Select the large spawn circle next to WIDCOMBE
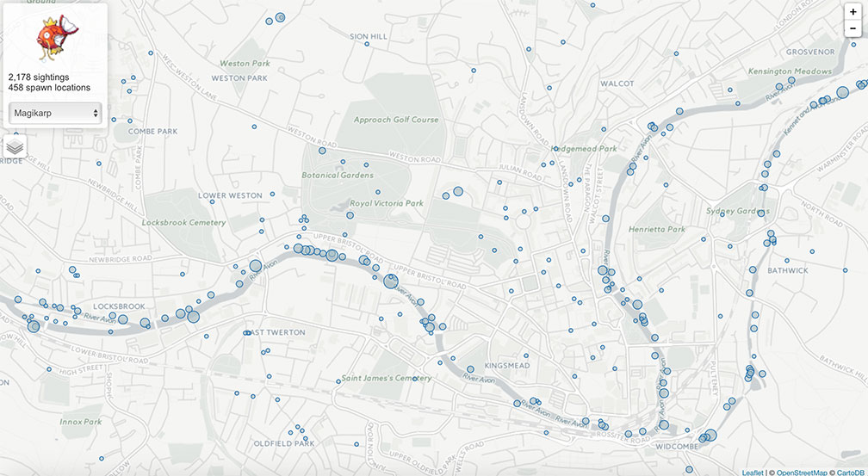Image resolution: width=868 pixels, height=476 pixels. point(710,435)
